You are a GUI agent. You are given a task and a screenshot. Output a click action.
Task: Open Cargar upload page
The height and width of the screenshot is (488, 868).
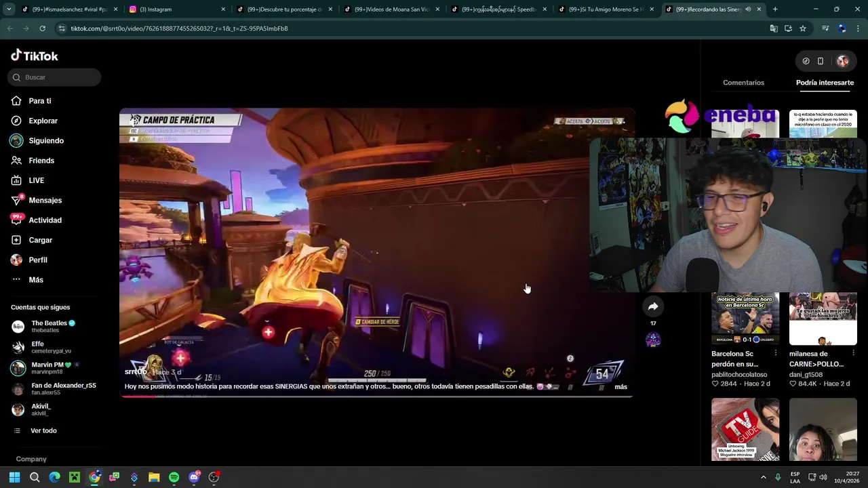pos(40,240)
